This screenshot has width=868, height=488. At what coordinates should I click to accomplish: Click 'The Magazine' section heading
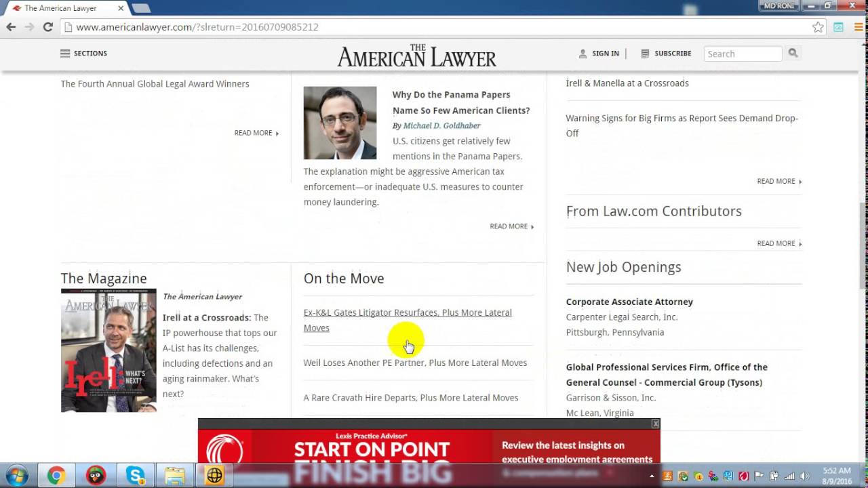104,279
